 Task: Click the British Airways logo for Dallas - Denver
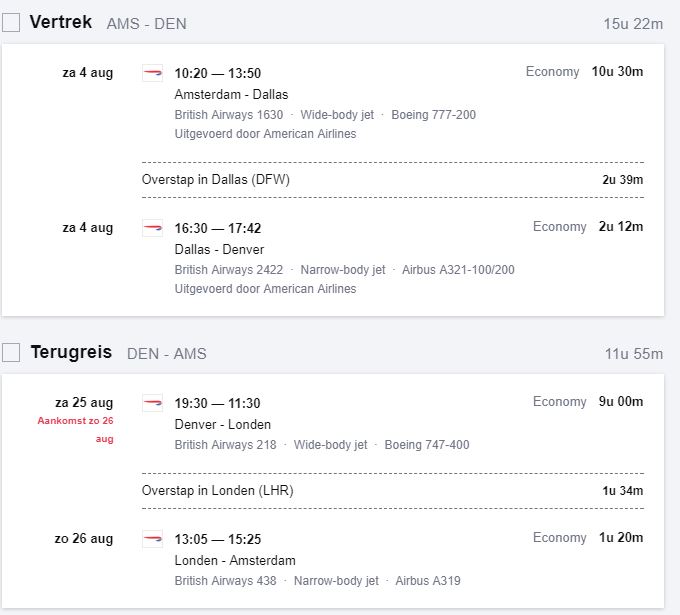[153, 228]
